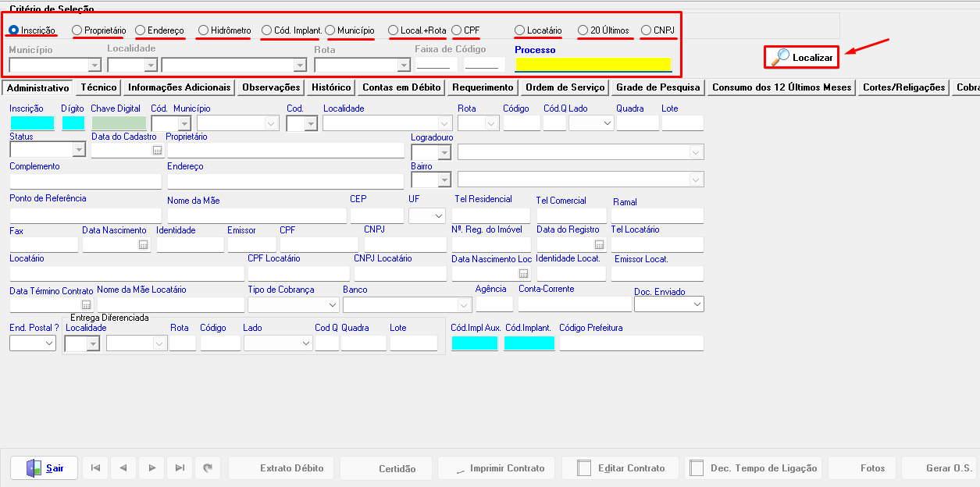
Task: Go to first record navigation arrow
Action: click(95, 468)
